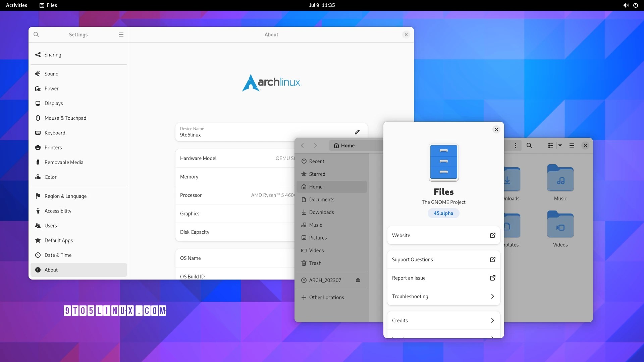Open Other Locations in the Files sidebar
This screenshot has width=644, height=362.
coord(326,297)
